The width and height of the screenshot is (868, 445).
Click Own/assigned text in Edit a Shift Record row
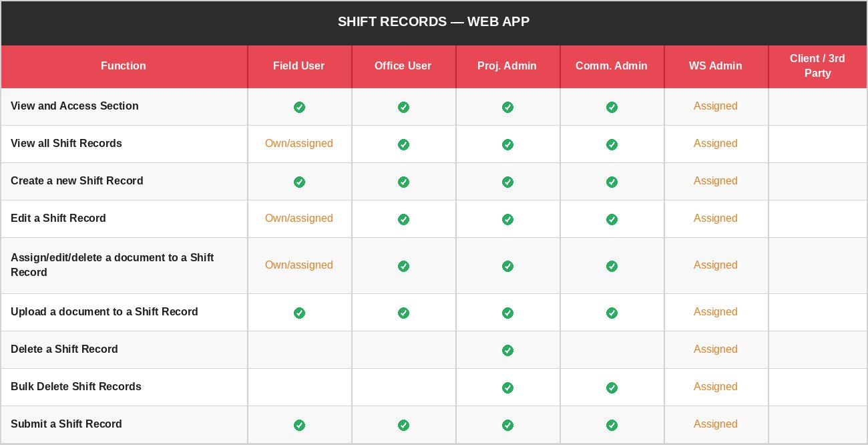298,218
